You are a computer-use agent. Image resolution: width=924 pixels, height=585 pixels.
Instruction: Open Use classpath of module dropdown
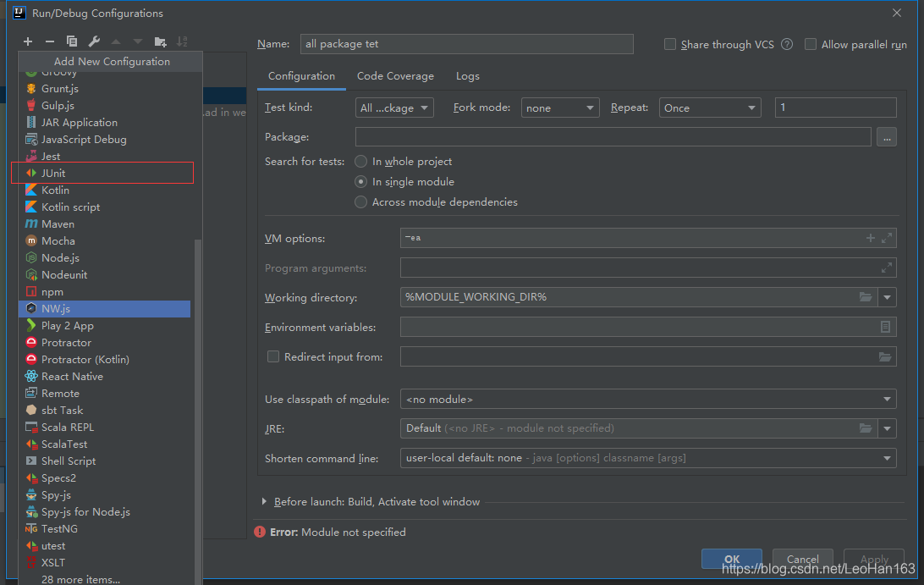pos(648,400)
